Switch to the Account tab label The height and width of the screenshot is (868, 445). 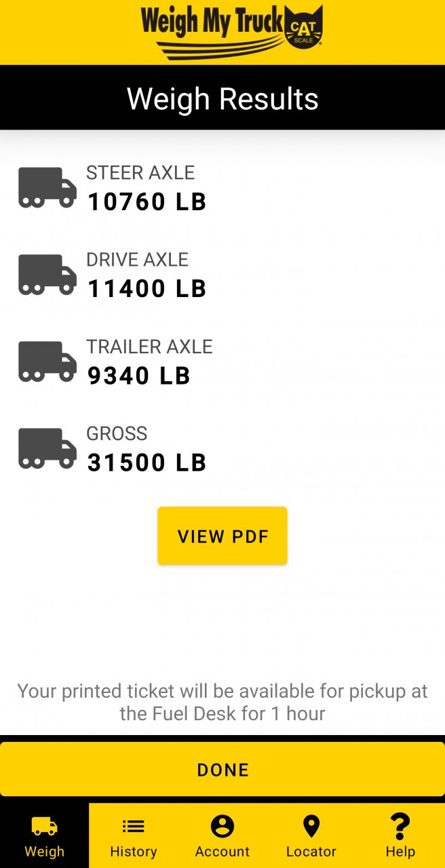222,852
